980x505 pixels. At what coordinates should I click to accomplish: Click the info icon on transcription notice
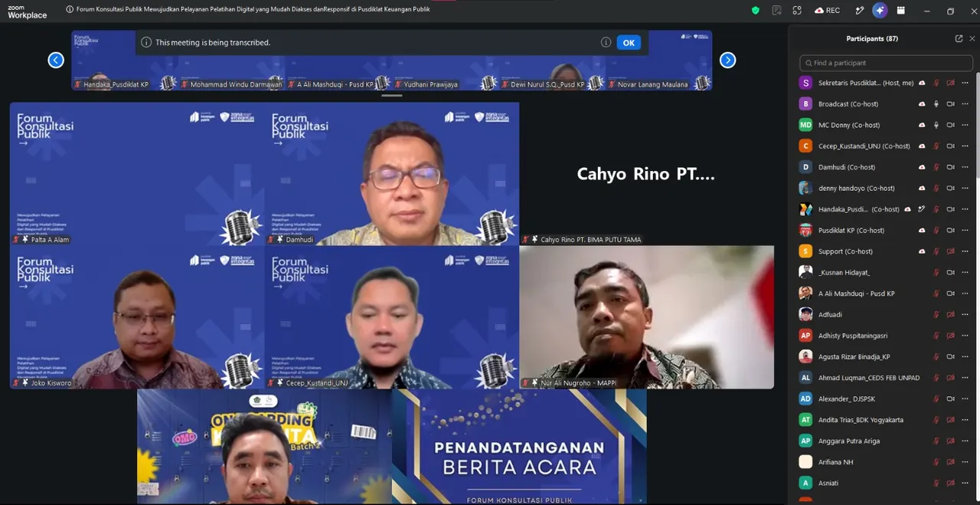pos(606,42)
